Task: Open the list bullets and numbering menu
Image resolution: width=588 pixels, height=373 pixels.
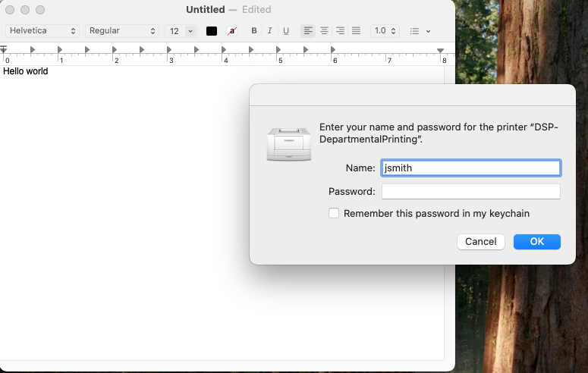Action: coord(420,31)
